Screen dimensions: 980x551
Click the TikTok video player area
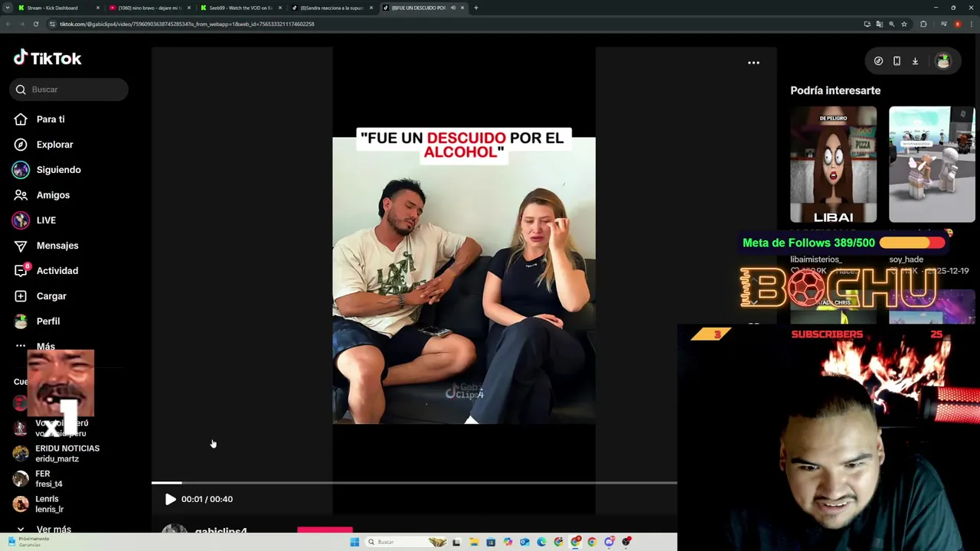(464, 280)
